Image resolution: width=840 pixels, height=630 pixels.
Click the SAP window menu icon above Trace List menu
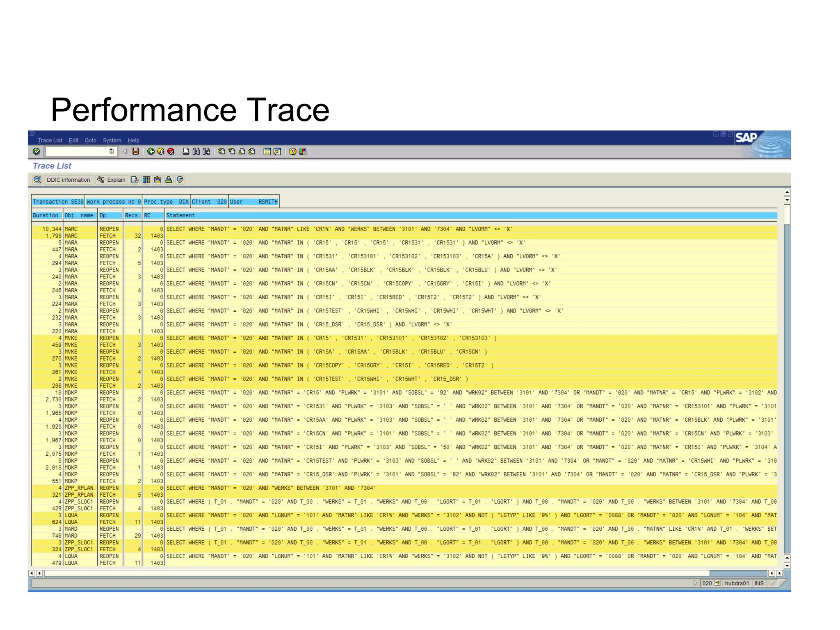click(x=32, y=134)
